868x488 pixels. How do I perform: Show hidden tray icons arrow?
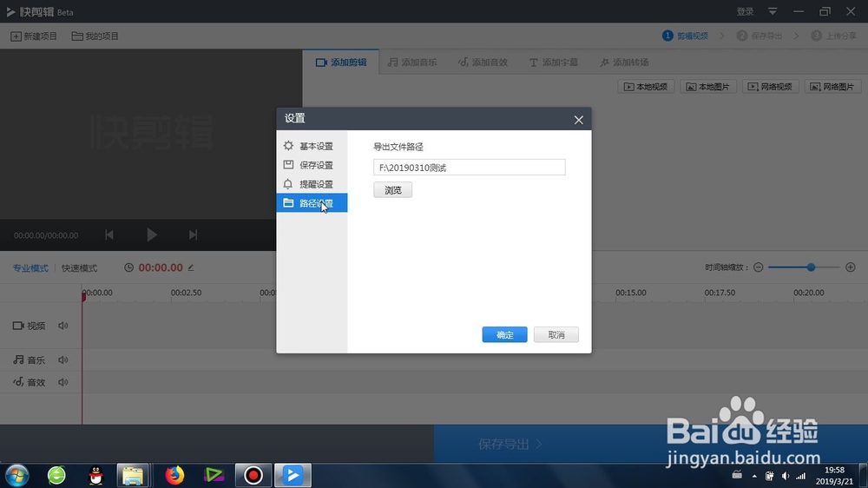pos(754,476)
